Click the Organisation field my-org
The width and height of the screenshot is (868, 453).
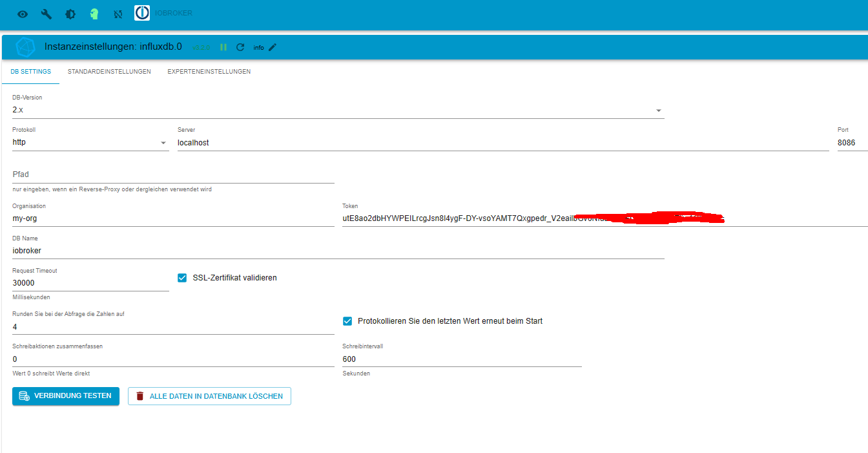tap(173, 218)
